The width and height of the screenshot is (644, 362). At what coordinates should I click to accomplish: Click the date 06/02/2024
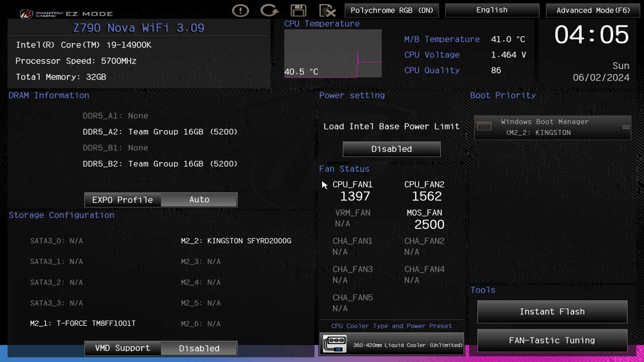601,77
